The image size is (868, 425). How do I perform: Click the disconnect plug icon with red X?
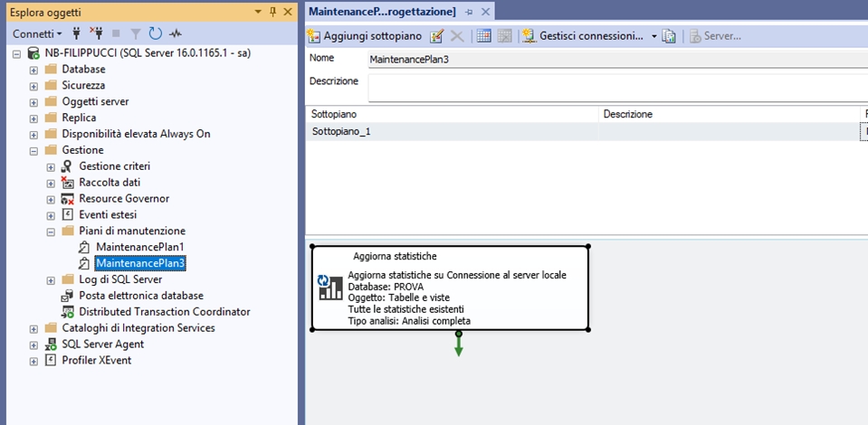point(96,33)
